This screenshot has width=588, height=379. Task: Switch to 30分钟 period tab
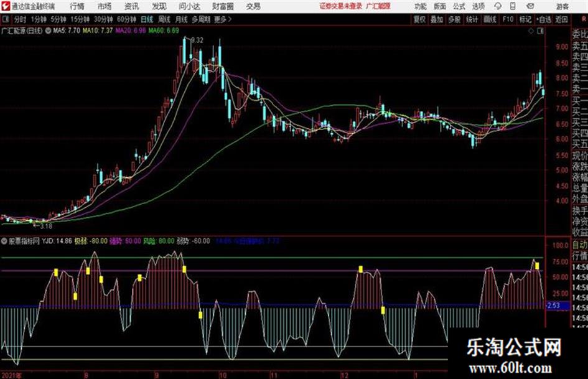tap(103, 19)
